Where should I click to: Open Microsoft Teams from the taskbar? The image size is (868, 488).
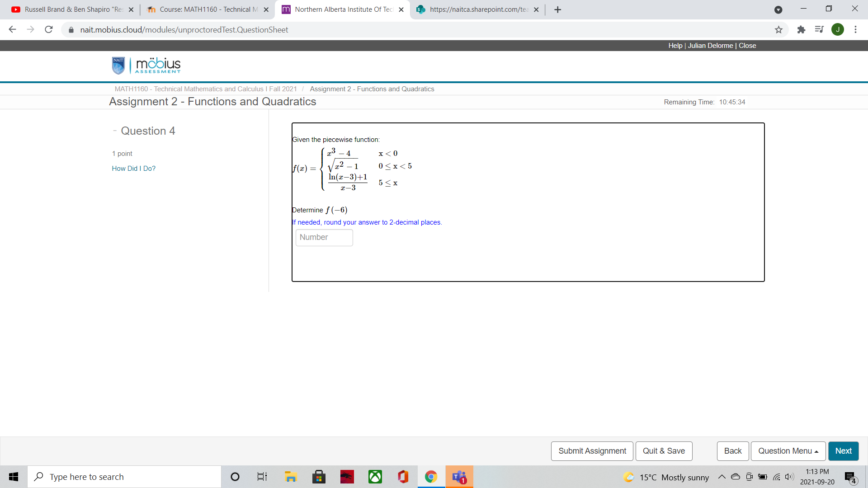pos(459,477)
